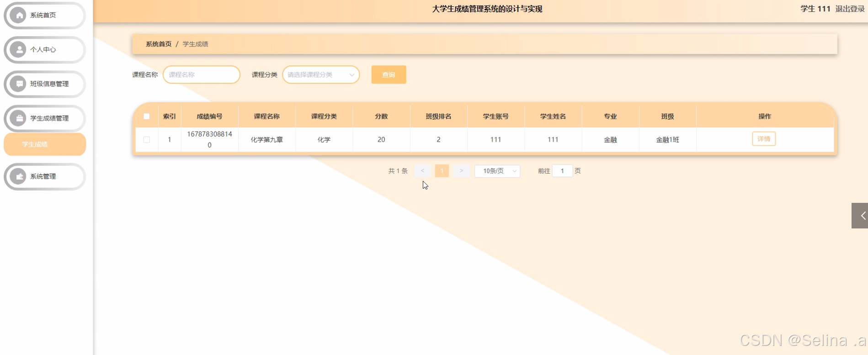Click the 化学 course category cell
868x355 pixels.
click(x=324, y=140)
